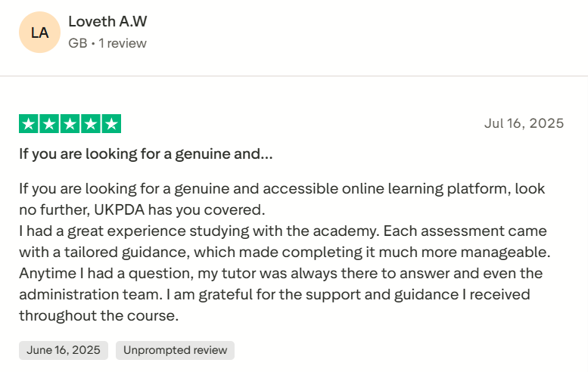Viewport: 588px width, 372px height.
Task: Click the fourth green rating star
Action: tap(90, 124)
